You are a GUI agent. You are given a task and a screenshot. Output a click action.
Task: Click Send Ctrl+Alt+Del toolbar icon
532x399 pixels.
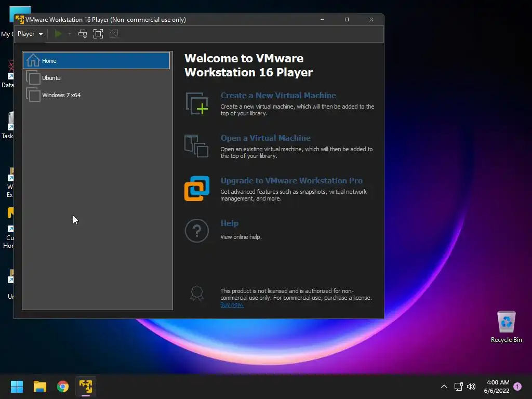[x=83, y=34]
